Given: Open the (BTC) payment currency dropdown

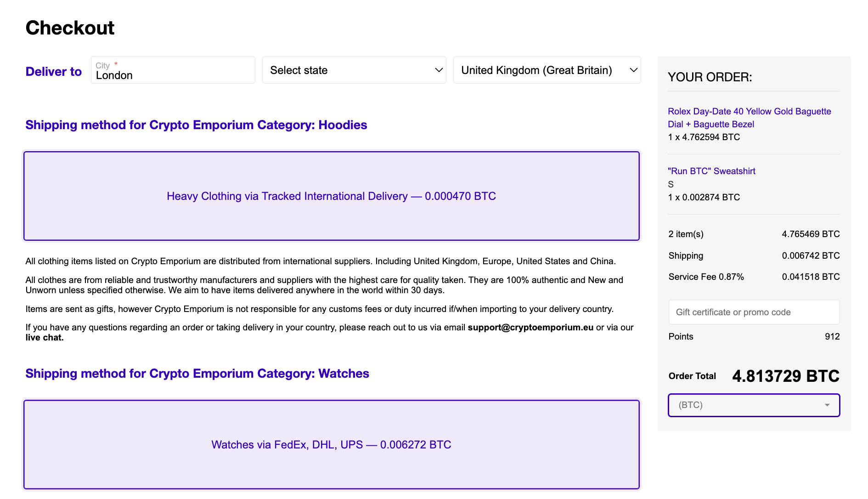Looking at the screenshot, I should (754, 405).
